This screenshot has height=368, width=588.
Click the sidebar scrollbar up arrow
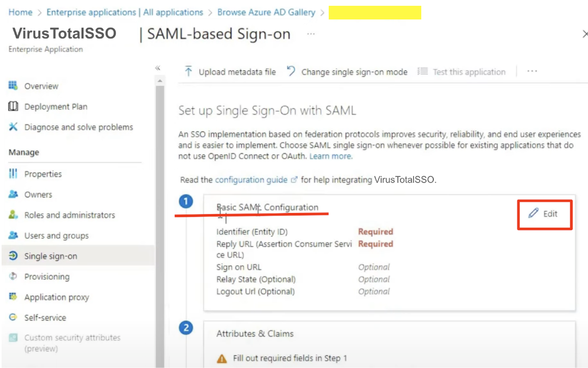[x=160, y=80]
